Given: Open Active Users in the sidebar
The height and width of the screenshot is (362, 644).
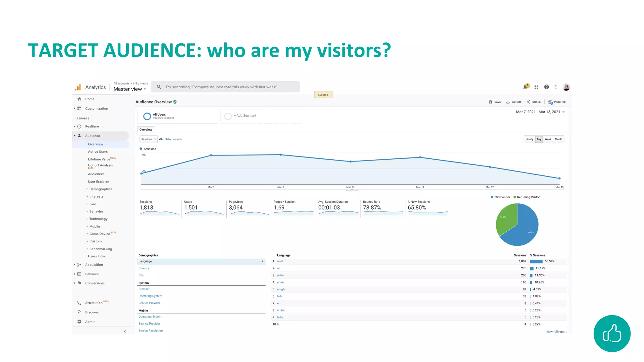Looking at the screenshot, I should (98, 151).
